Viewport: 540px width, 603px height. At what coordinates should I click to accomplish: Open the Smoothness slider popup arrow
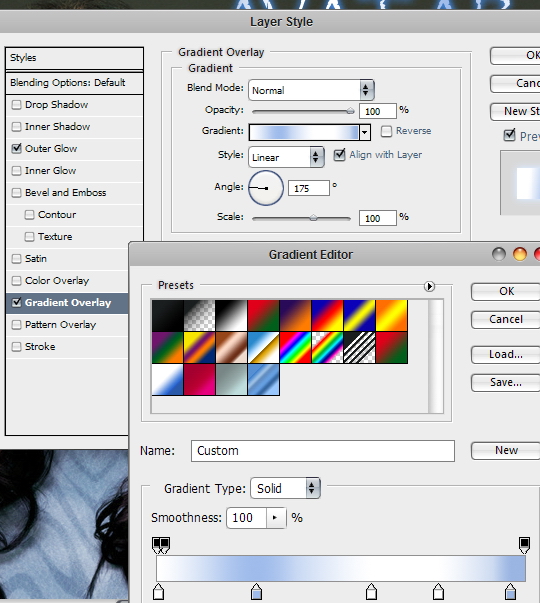276,518
